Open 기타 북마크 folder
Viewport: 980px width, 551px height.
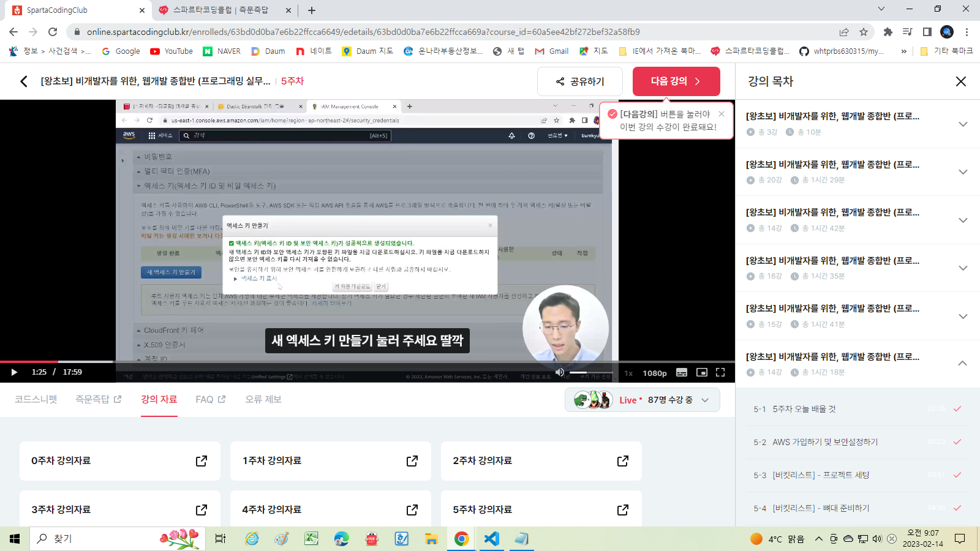click(x=946, y=51)
